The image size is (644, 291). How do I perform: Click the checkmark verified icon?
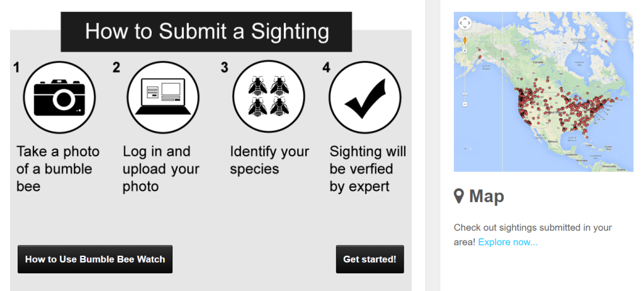pos(364,98)
